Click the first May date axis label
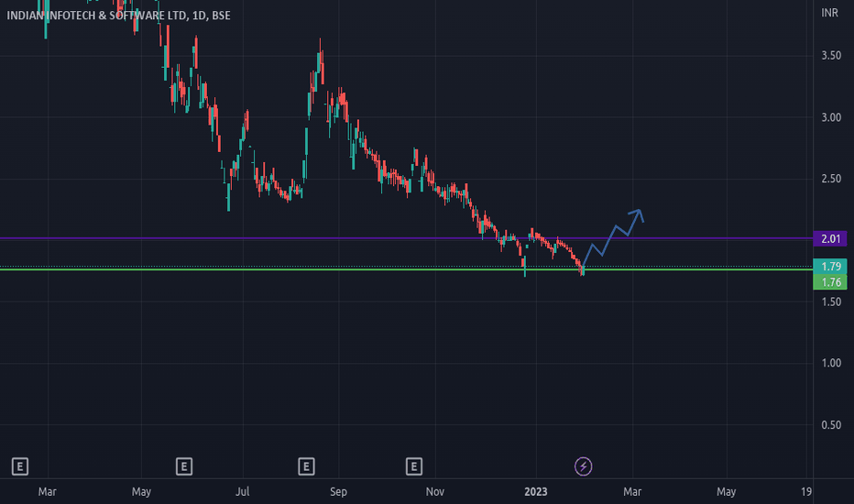This screenshot has height=504, width=854. click(x=141, y=491)
